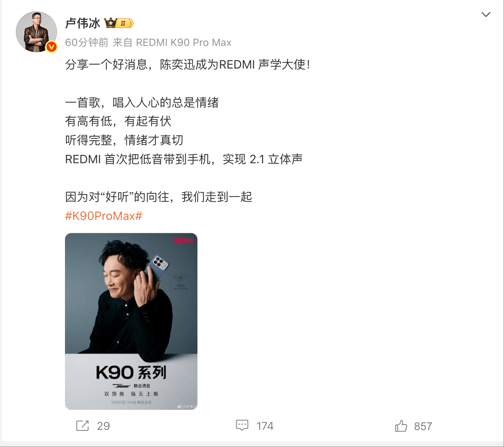The width and height of the screenshot is (504, 447).
Task: Open the username 卢伟冰 link
Action: coord(83,23)
